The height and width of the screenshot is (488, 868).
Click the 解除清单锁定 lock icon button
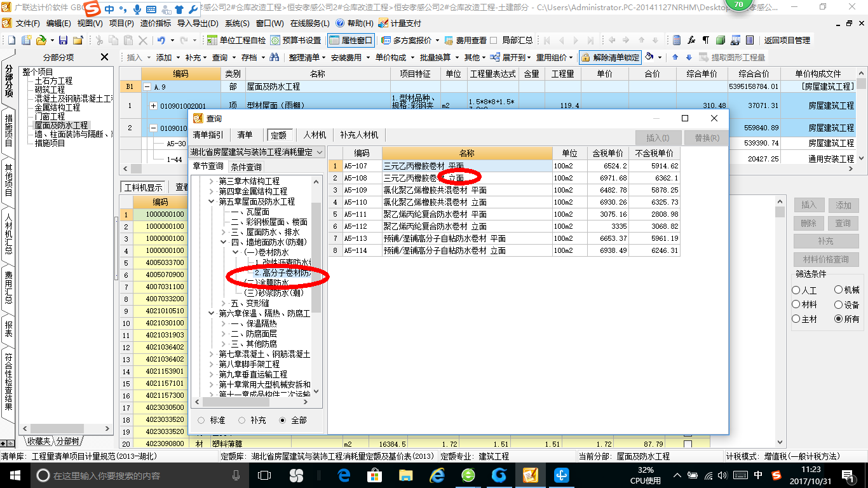pyautogui.click(x=610, y=57)
